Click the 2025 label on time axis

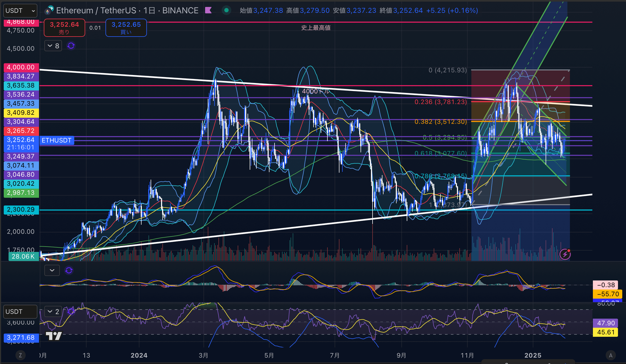533,355
